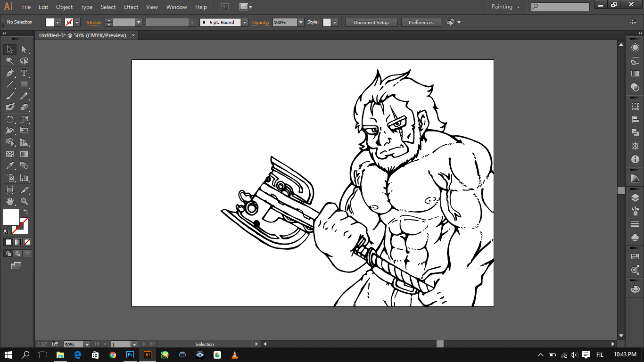Open fill color dropdown in control bar
This screenshot has width=644, height=362.
point(58,22)
